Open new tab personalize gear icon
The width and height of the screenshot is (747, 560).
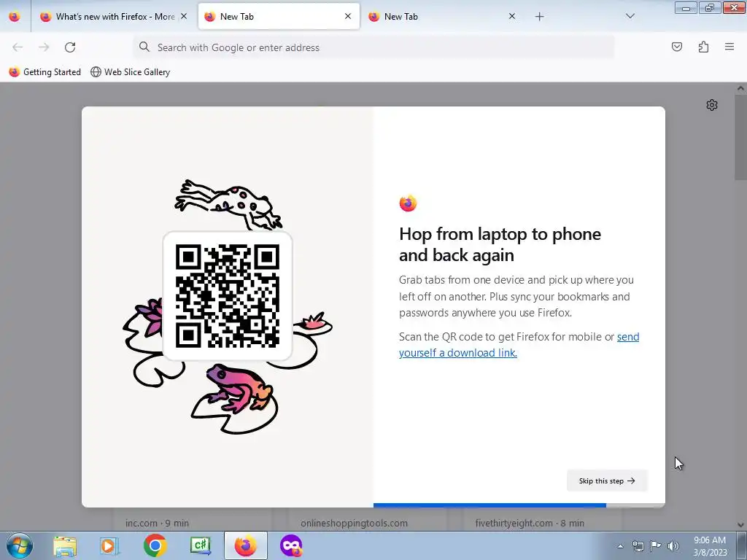712,105
